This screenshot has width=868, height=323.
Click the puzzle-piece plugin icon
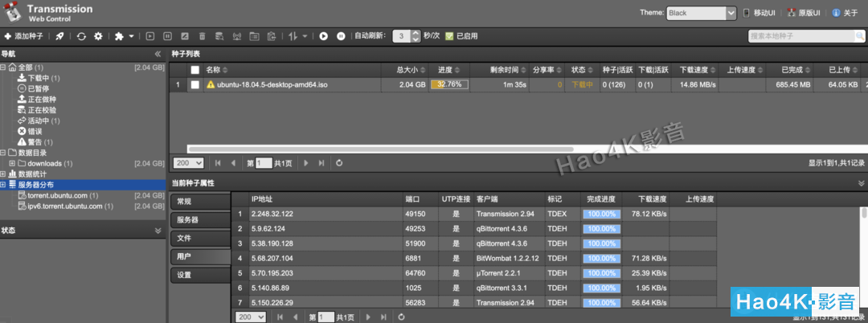point(119,36)
